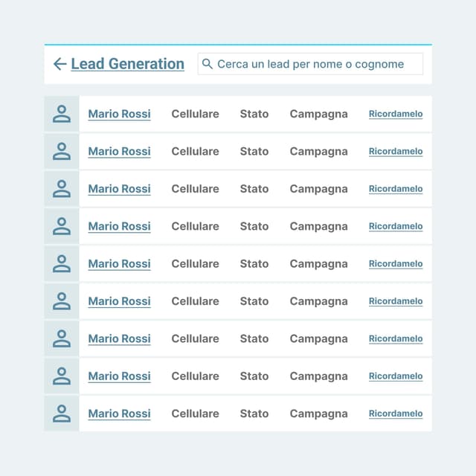The image size is (476, 476).
Task: Click the seventh row's user avatar icon
Action: pyautogui.click(x=62, y=338)
